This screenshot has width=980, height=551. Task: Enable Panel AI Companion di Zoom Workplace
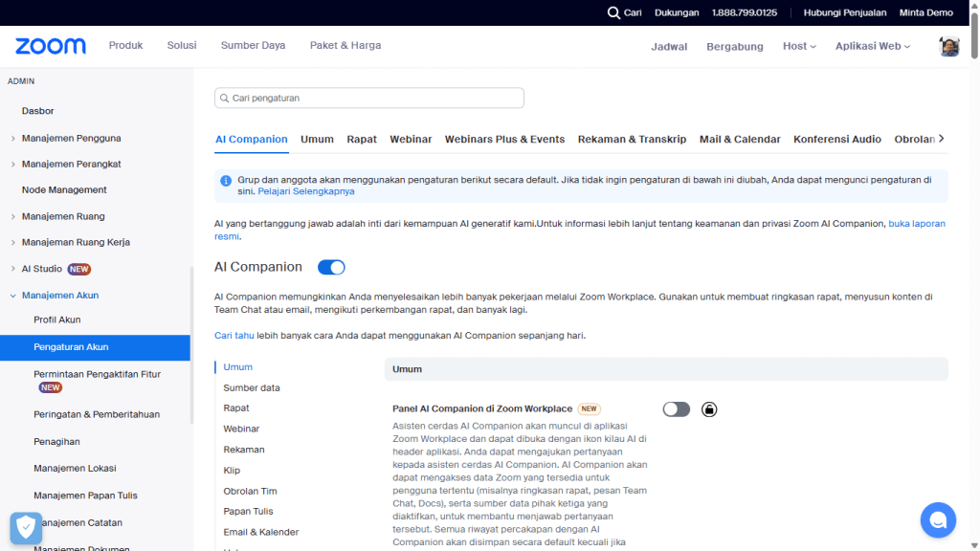coord(676,408)
